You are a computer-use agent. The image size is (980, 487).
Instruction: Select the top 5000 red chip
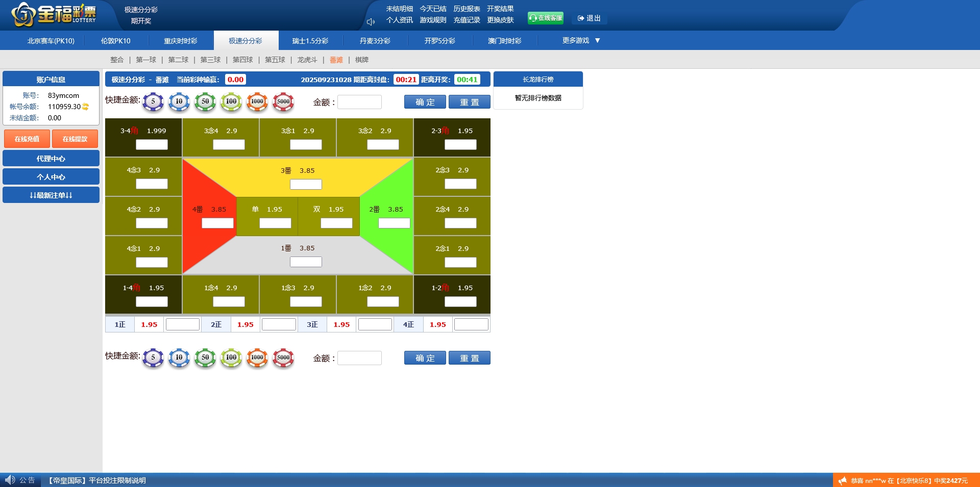(x=283, y=102)
